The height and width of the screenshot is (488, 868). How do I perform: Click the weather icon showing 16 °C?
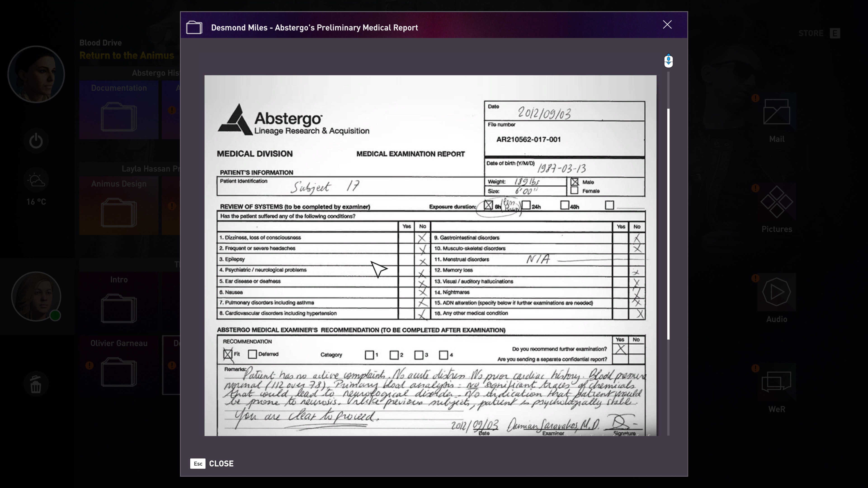click(x=36, y=180)
